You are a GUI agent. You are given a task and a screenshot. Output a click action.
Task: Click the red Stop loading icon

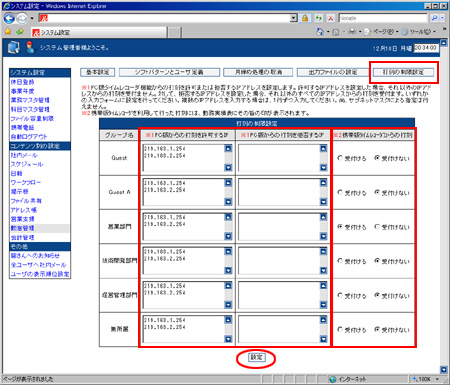pyautogui.click(x=330, y=18)
